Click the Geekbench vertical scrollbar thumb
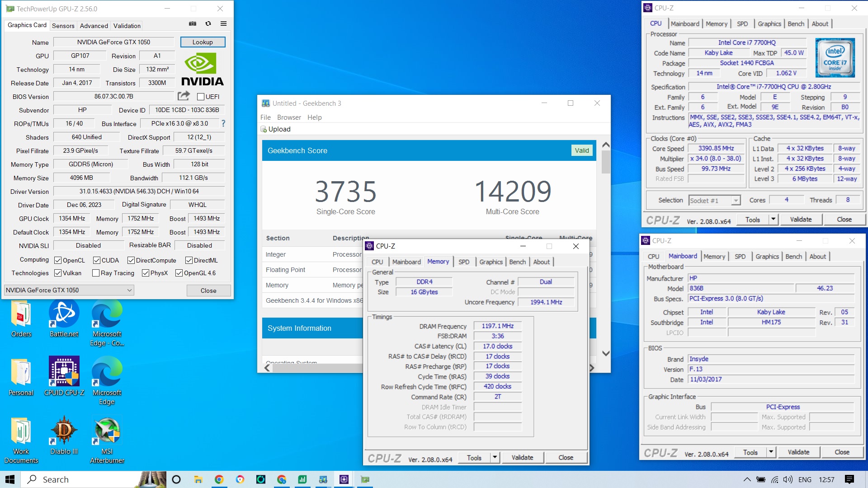 pos(606,162)
